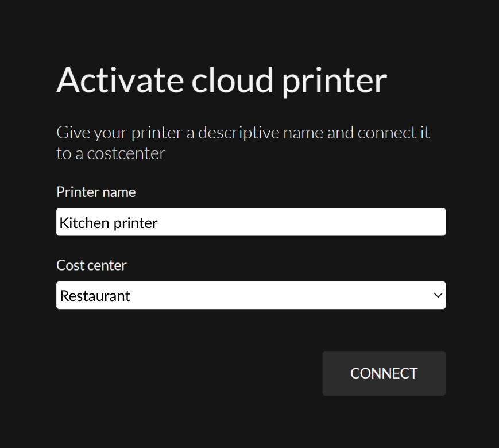
Task: Click the Printer name label
Action: tap(96, 192)
